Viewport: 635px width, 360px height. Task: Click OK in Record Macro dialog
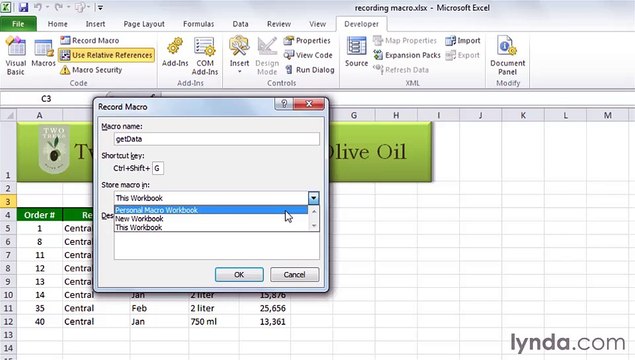[239, 275]
